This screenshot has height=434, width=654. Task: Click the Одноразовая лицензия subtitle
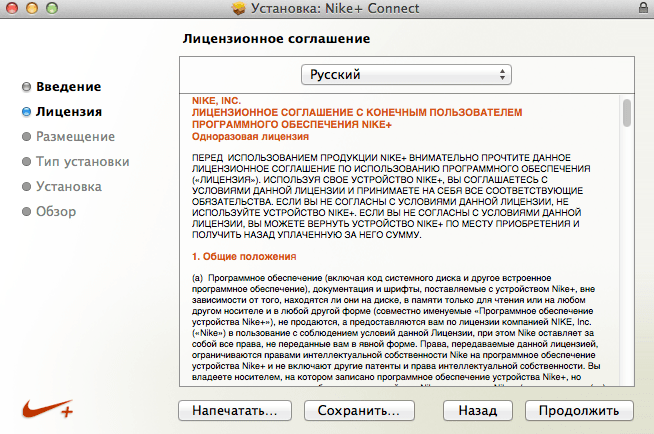coord(250,137)
